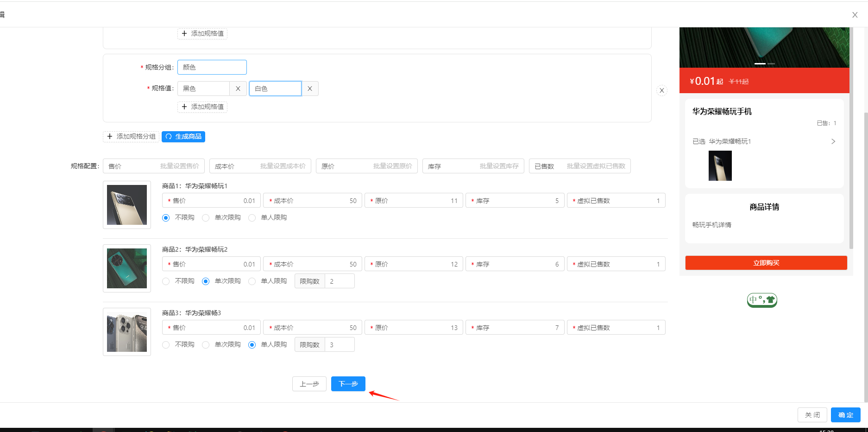This screenshot has height=432, width=868.
Task: Edit the 黑色 spec value field
Action: pyautogui.click(x=204, y=89)
